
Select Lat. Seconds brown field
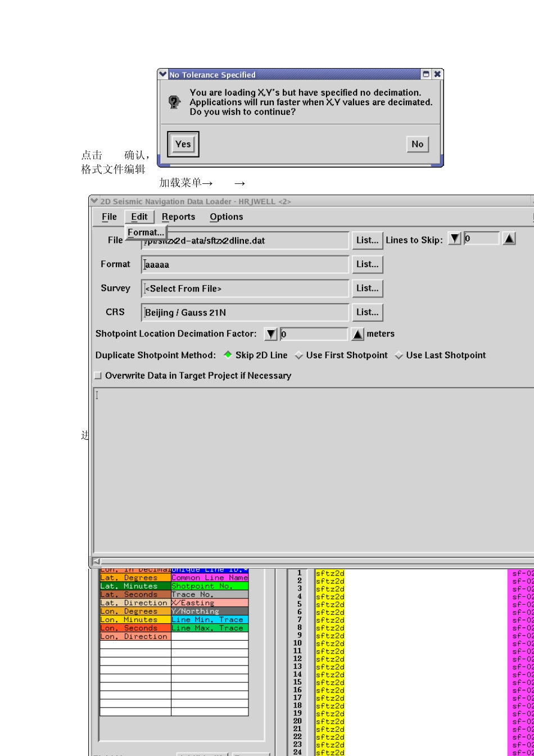point(135,595)
